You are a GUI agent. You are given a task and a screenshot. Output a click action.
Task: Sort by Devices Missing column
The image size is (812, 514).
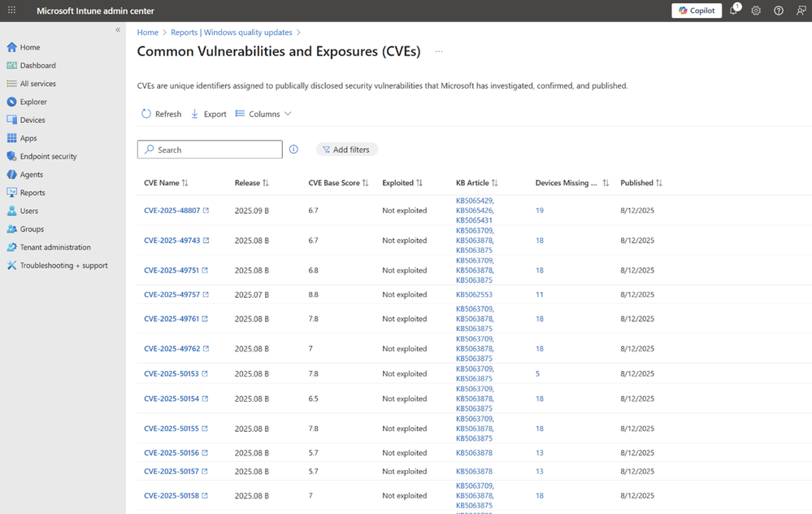coord(572,183)
